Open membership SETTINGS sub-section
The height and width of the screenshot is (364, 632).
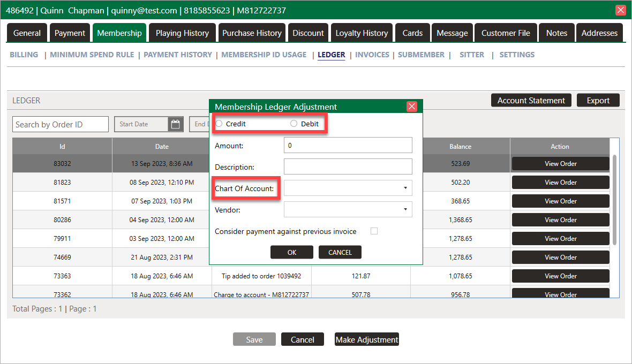coord(517,55)
